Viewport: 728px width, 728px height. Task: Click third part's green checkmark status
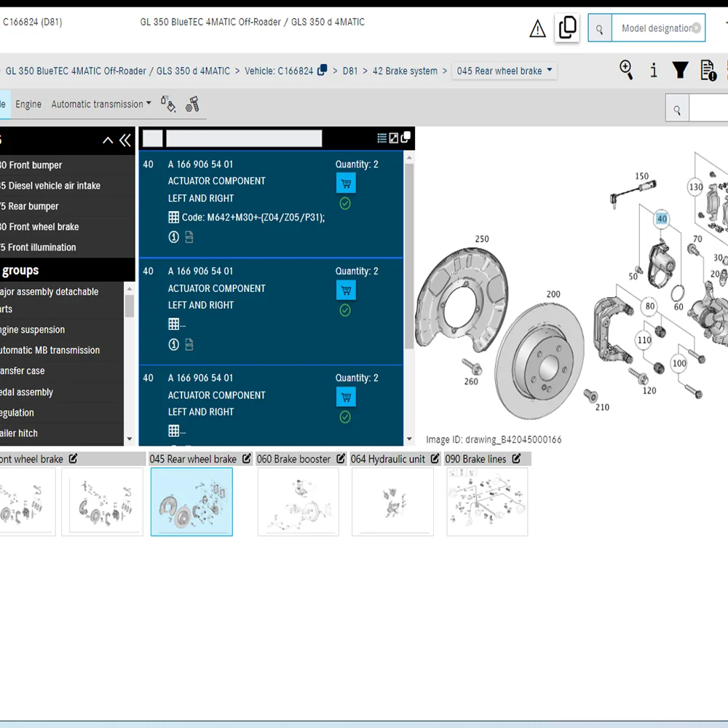345,417
